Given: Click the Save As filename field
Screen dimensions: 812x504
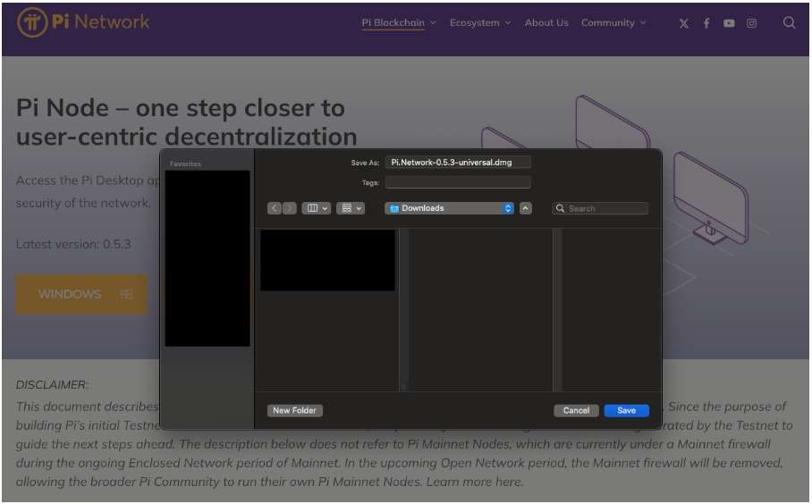Looking at the screenshot, I should point(458,163).
